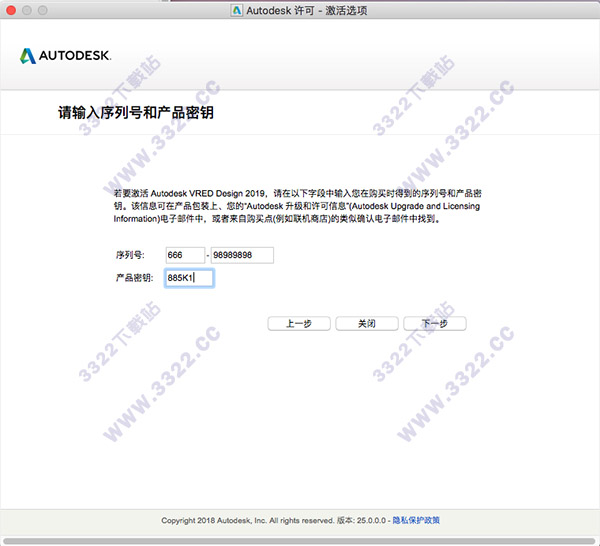The height and width of the screenshot is (546, 600).
Task: Click the window title Autodesk 许可 - 激活选项
Action: point(307,10)
